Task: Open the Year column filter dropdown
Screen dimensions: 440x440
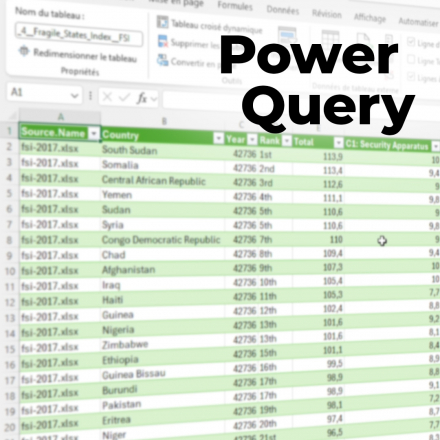Action: click(253, 139)
